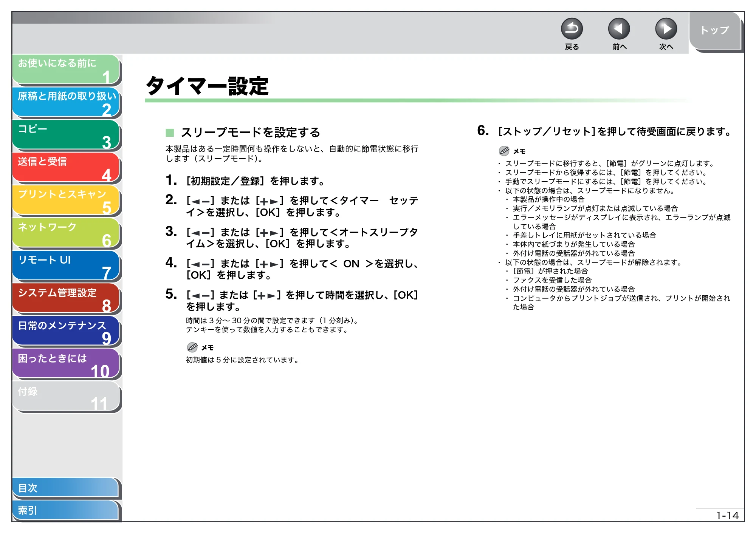Open chapter 1 お使いになる前に tab

66,69
